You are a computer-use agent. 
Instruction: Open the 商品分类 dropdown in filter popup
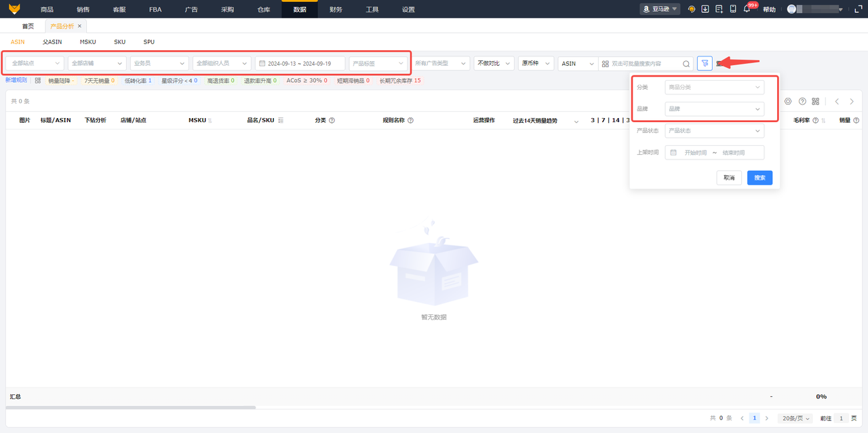[x=715, y=88]
